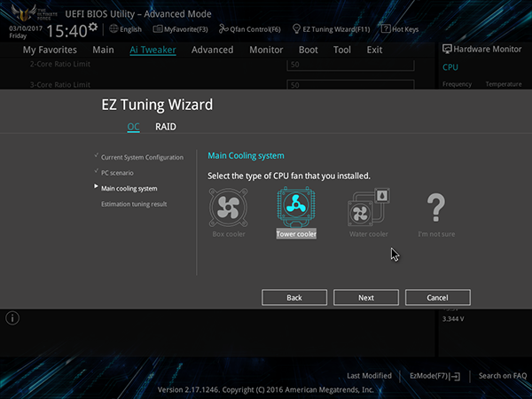532x399 pixels.
Task: Open the Ai Tweaker tab
Action: coord(153,50)
